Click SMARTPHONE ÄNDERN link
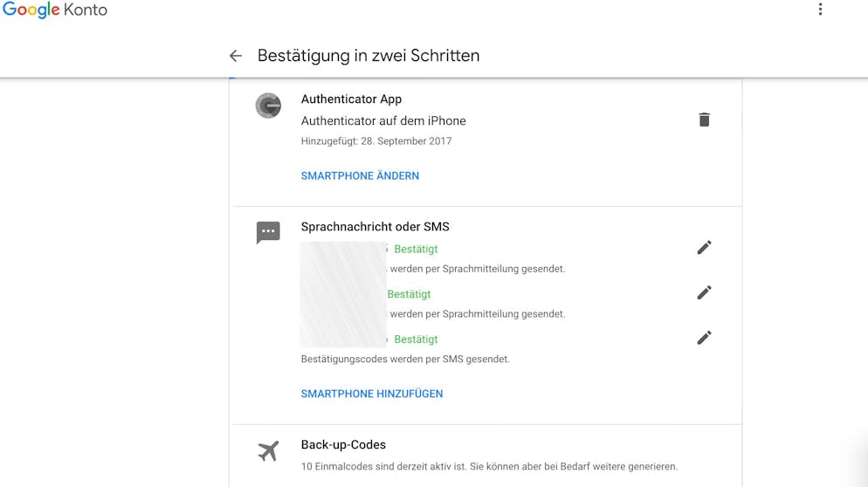 360,176
